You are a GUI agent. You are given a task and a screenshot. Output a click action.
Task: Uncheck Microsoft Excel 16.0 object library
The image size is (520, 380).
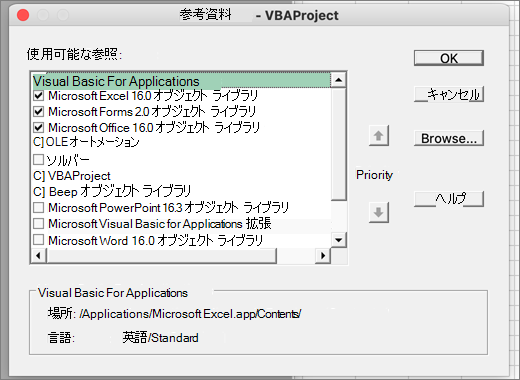click(39, 96)
